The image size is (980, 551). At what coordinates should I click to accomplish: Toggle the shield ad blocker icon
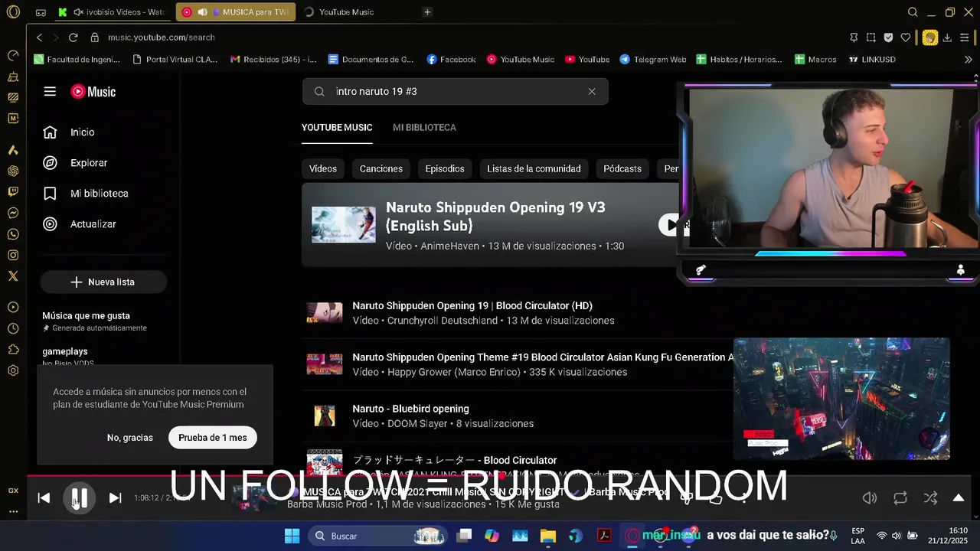888,37
